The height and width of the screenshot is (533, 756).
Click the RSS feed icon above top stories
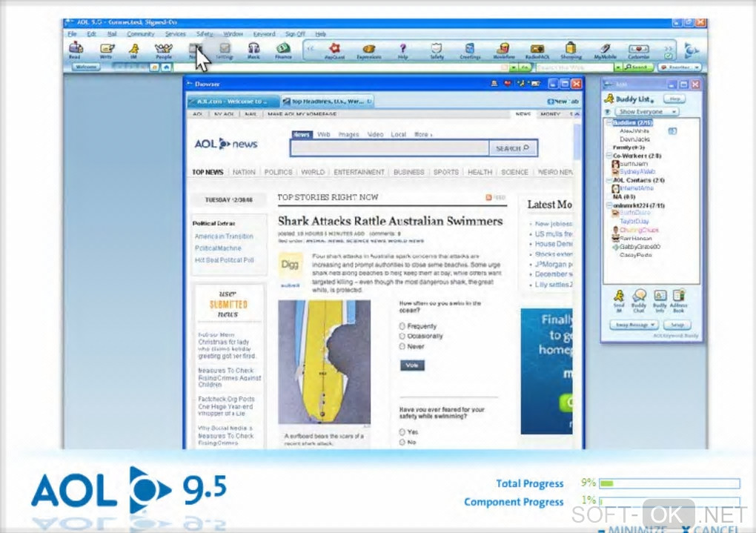(x=488, y=197)
